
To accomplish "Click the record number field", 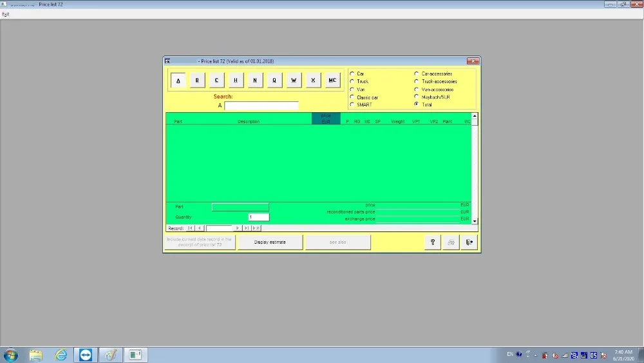I will 219,228.
